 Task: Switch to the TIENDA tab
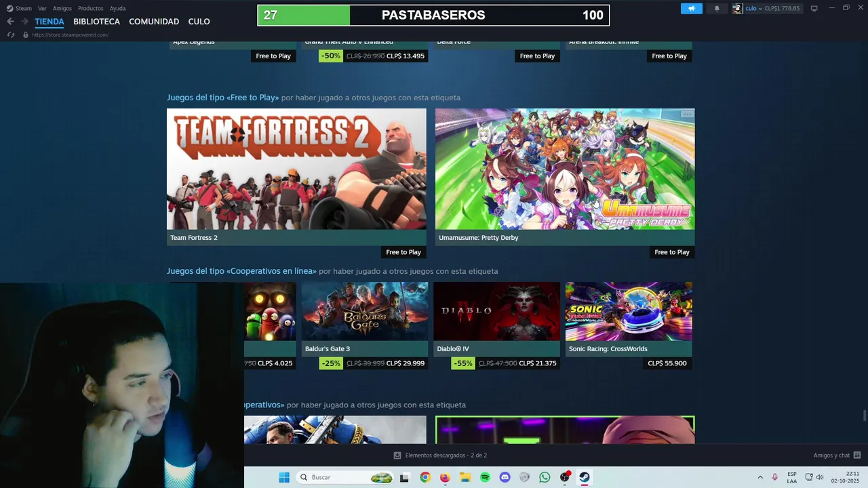point(50,22)
